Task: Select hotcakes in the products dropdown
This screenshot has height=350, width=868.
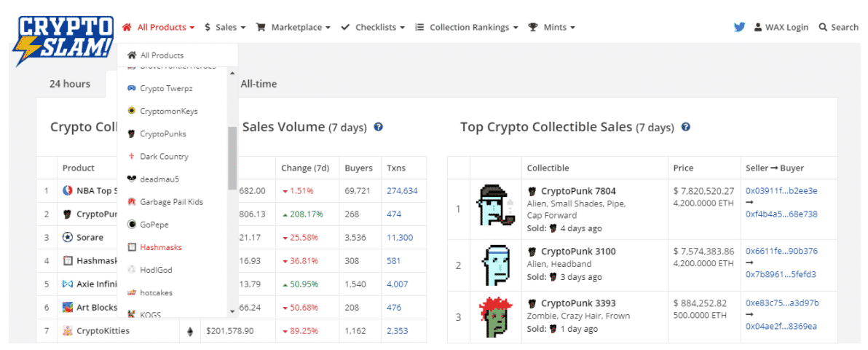Action: tap(156, 292)
